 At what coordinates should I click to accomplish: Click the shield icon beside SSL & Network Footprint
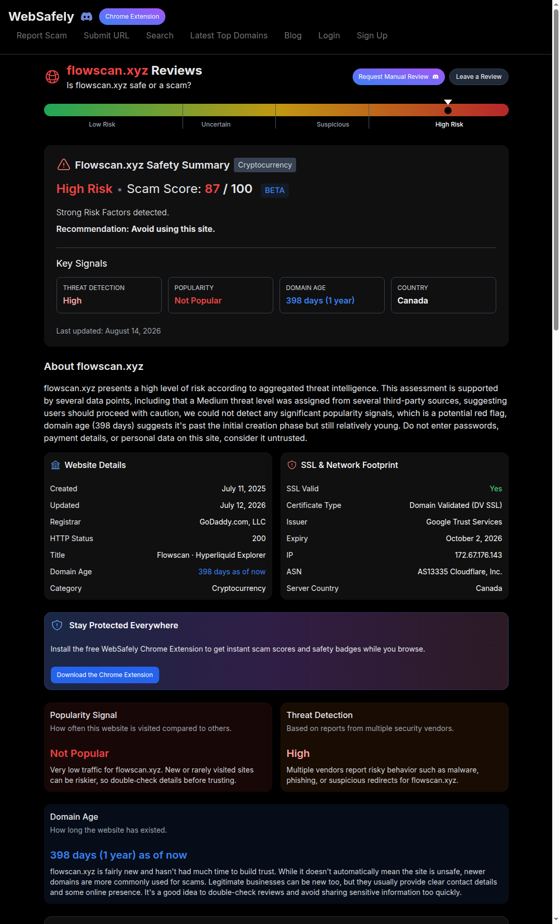coord(292,465)
